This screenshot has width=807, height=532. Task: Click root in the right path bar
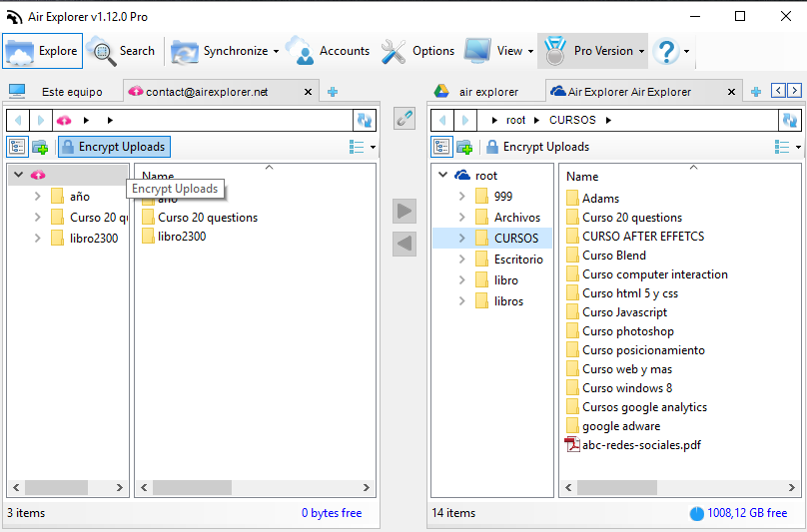pos(515,120)
